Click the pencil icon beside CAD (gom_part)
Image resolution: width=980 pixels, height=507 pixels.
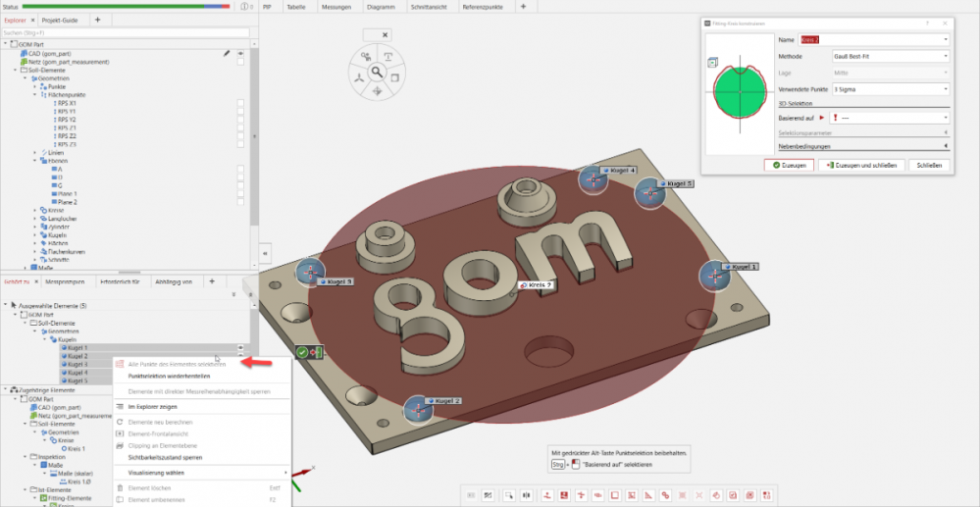coord(227,53)
